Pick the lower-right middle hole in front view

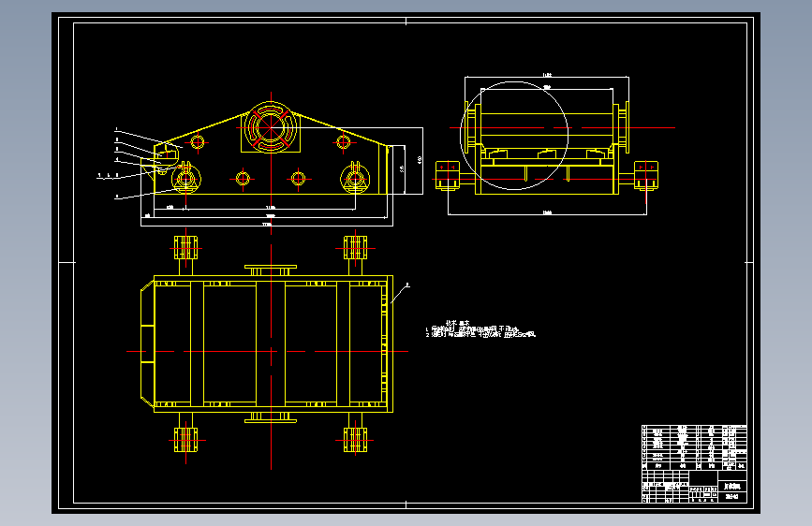point(298,179)
